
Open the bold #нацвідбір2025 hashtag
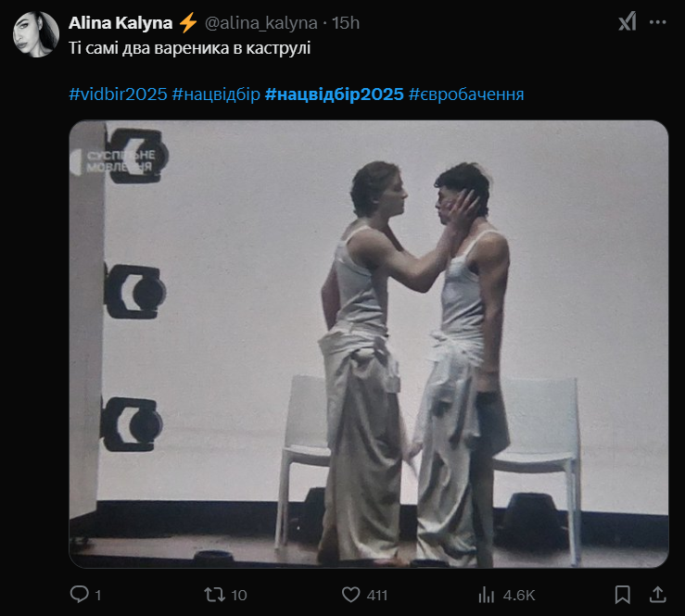(335, 94)
